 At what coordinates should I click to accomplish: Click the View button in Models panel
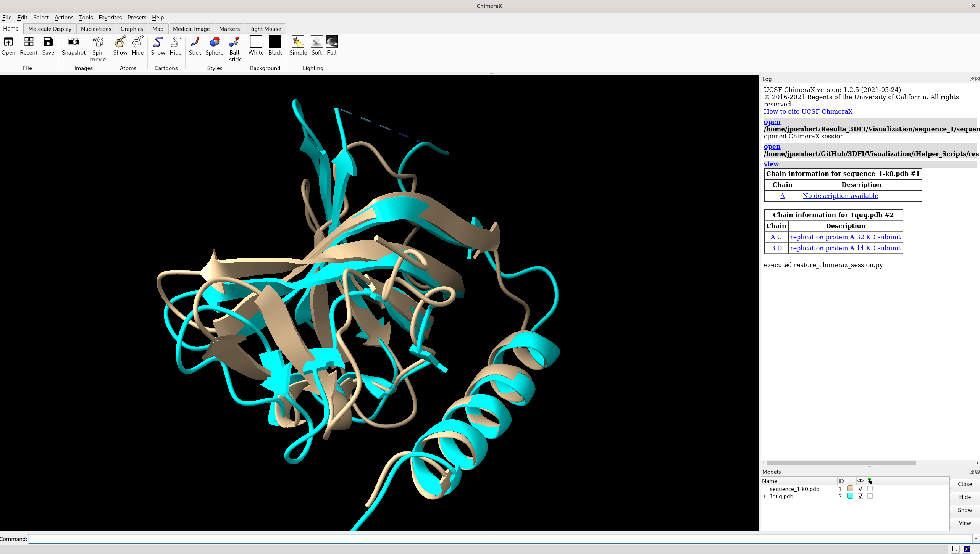coord(964,523)
